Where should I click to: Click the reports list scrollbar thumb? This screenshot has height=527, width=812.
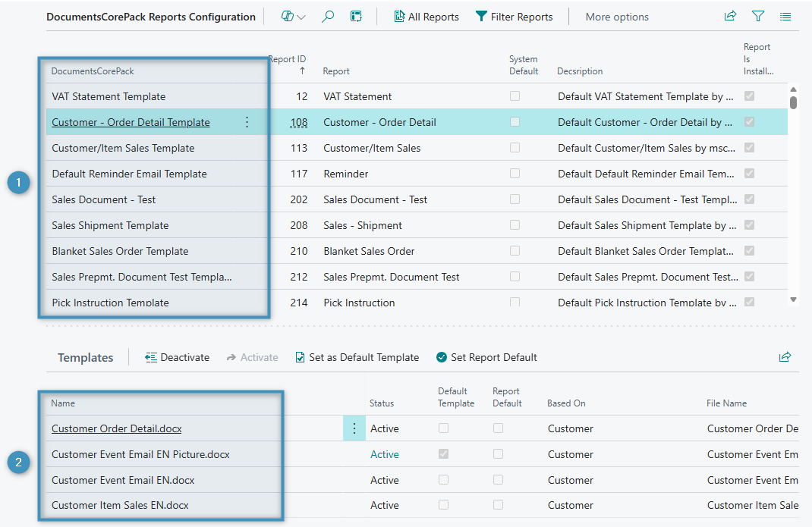coord(793,102)
